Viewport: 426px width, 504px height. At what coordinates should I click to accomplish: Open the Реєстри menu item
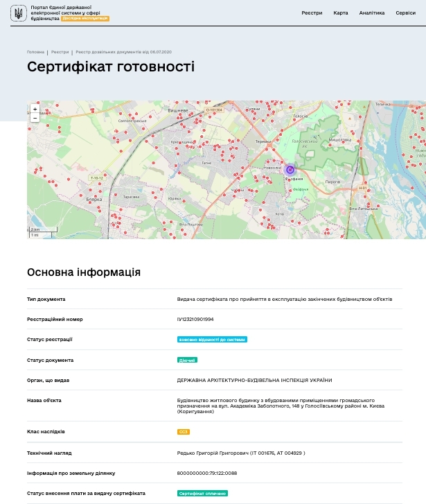(x=312, y=13)
